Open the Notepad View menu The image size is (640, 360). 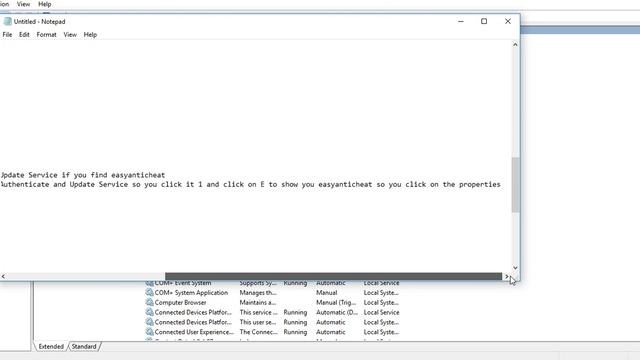click(x=70, y=35)
